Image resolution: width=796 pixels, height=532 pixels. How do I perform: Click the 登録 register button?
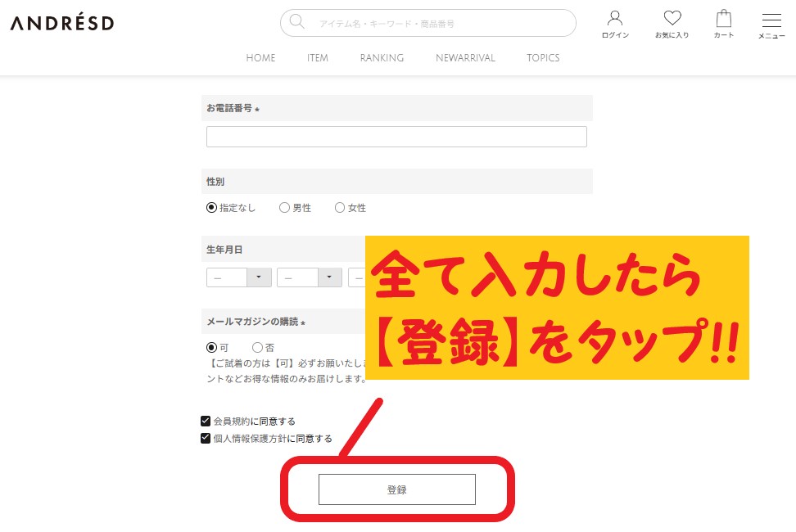point(397,489)
